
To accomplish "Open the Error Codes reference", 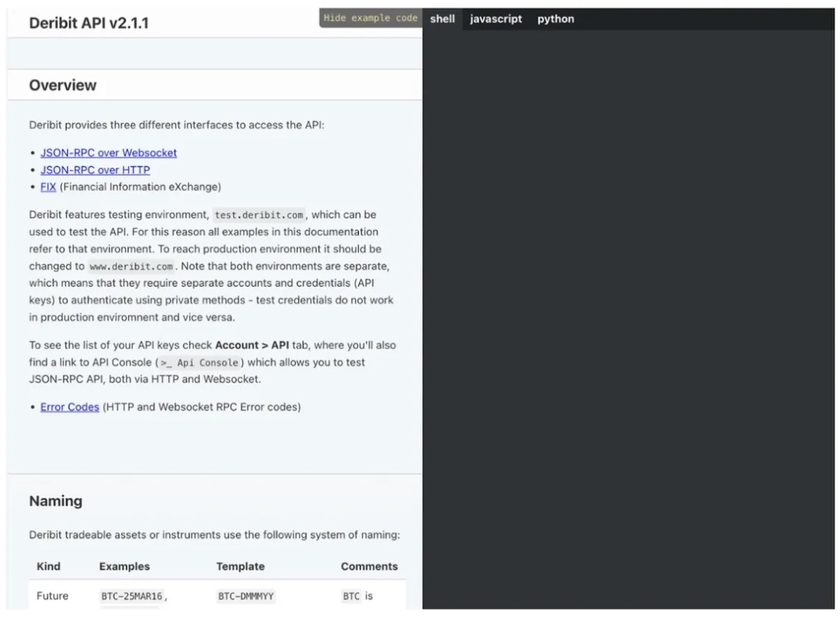I will click(x=69, y=406).
